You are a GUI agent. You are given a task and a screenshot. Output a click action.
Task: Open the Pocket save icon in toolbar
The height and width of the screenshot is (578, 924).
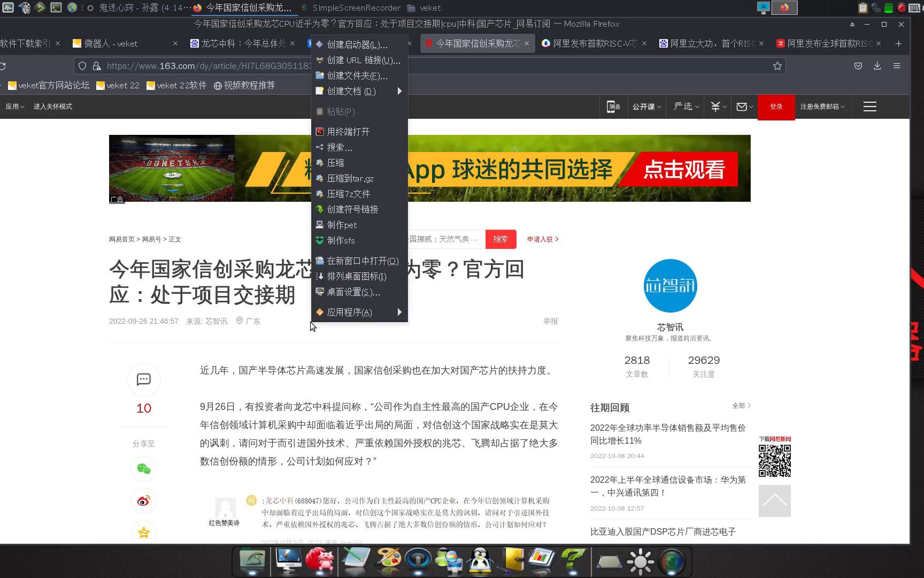858,66
